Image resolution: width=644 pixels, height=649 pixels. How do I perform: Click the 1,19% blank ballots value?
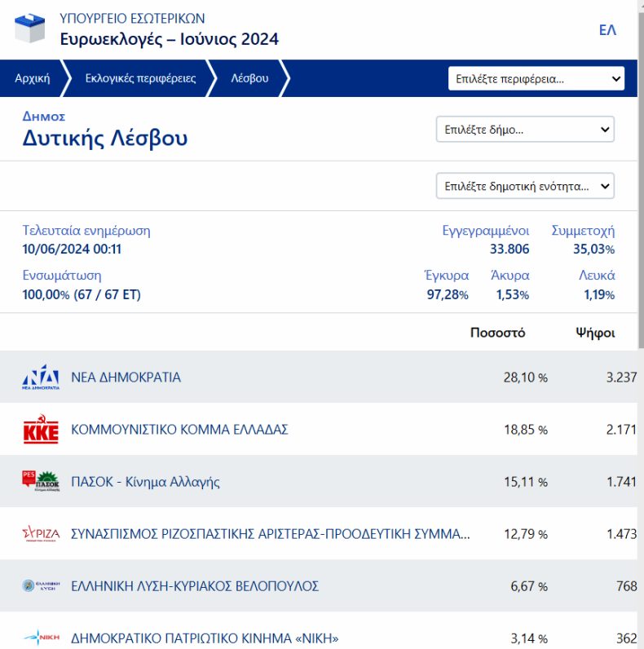[599, 294]
